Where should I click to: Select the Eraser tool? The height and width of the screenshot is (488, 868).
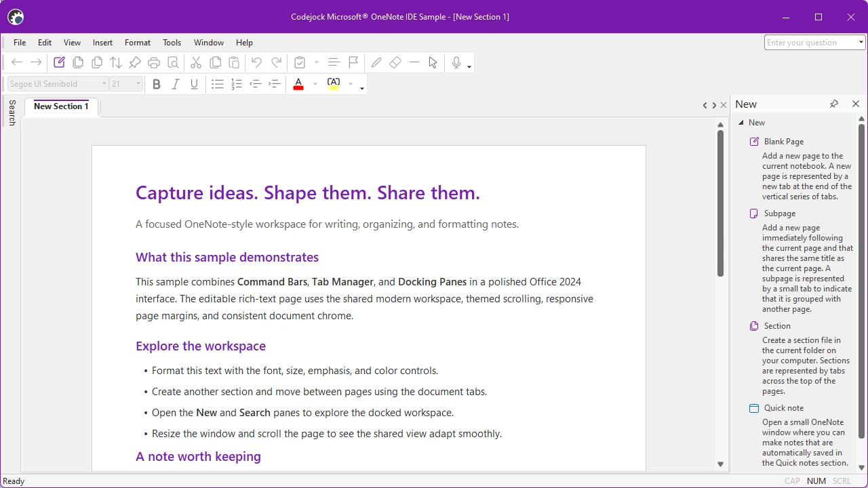click(395, 63)
